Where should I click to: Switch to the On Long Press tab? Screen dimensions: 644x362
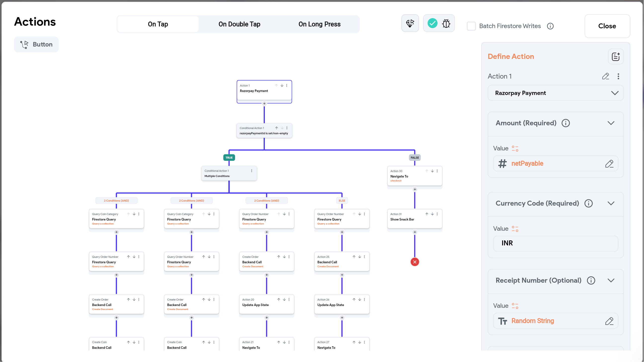click(319, 24)
